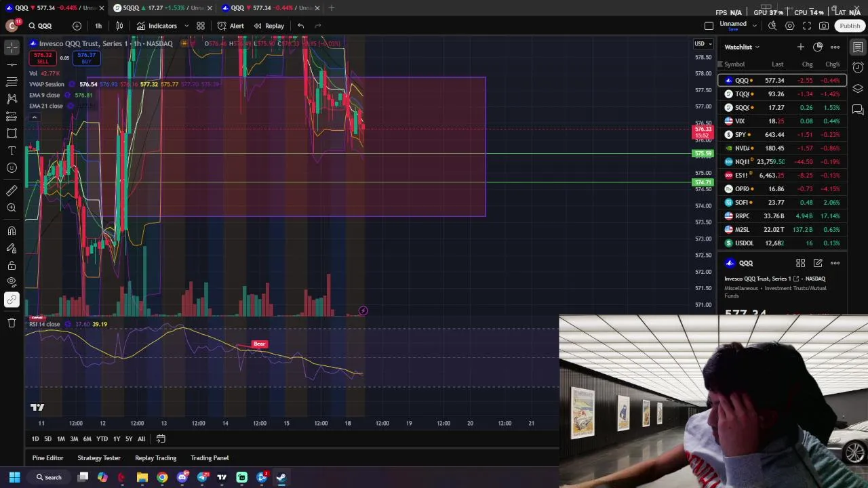Open the Alerts panel clock icon
Viewport: 868px width, 488px height.
tap(858, 68)
